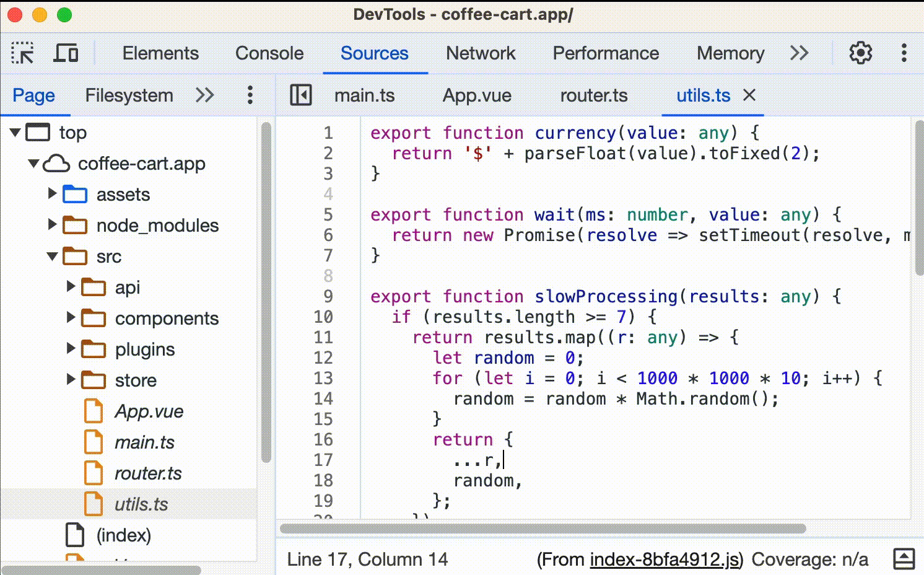Open the navigator pane three-dot menu
This screenshot has width=924, height=575.
pyautogui.click(x=250, y=95)
